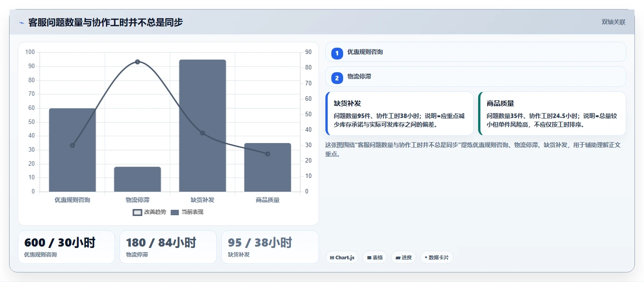This screenshot has width=644, height=282.
Task: Open the 商品质量 detail card
Action: click(552, 114)
